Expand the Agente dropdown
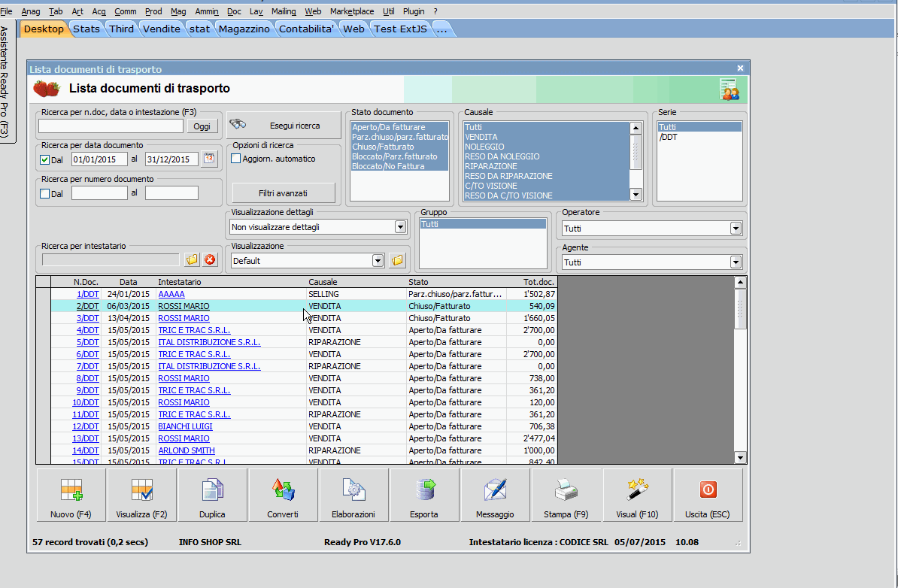 735,262
